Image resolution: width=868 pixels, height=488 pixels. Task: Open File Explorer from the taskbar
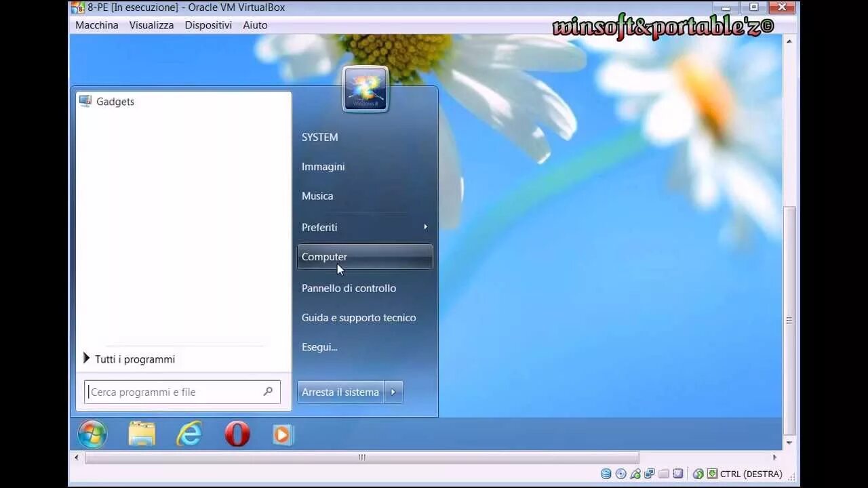(142, 434)
